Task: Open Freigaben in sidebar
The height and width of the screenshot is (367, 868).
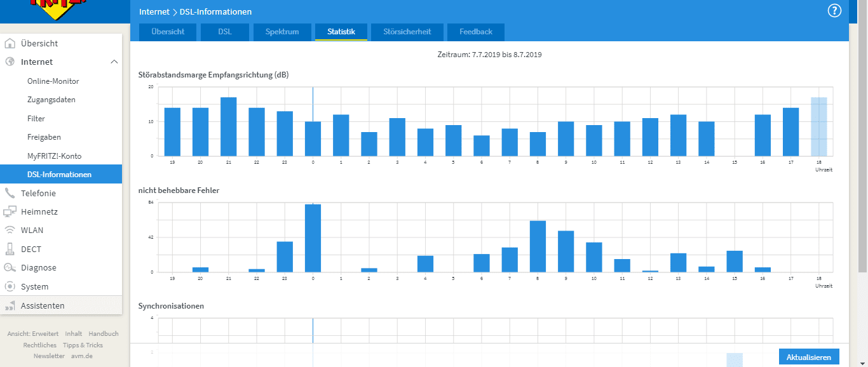Action: pyautogui.click(x=44, y=137)
